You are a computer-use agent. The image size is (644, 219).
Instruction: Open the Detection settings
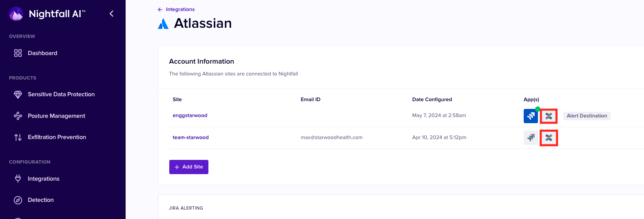click(41, 200)
